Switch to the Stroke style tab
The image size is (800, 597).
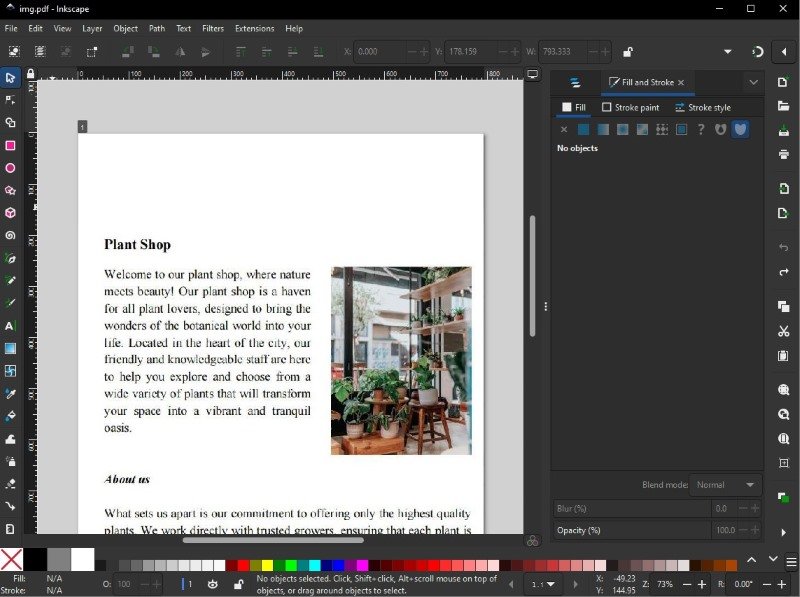tap(702, 107)
